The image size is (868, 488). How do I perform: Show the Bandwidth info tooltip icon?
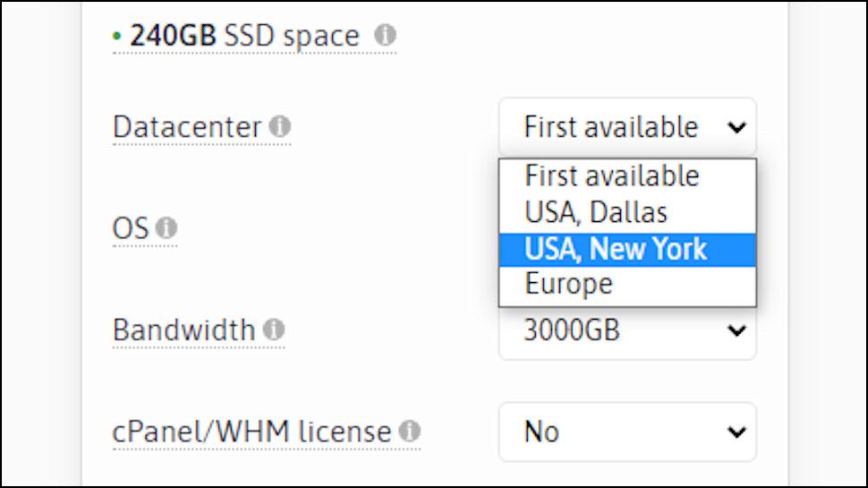(274, 330)
